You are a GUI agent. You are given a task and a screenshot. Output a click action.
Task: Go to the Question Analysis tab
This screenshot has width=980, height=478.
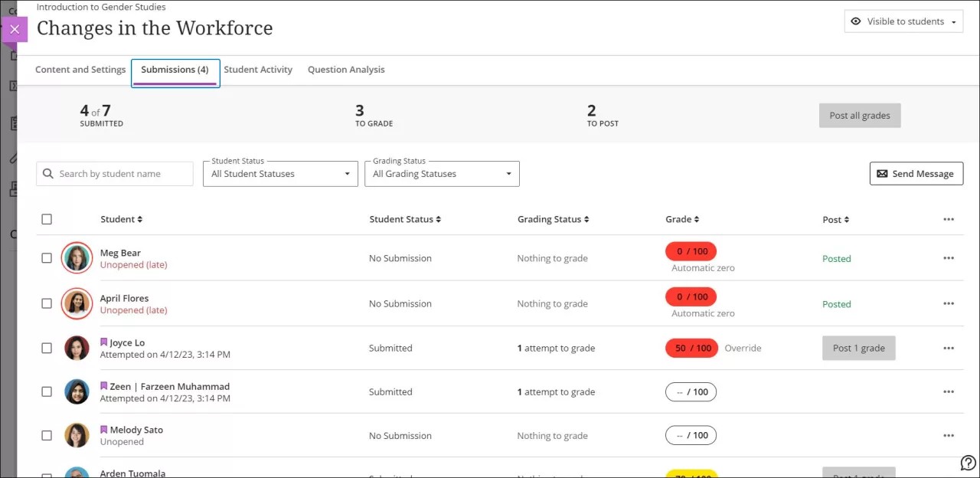(346, 70)
